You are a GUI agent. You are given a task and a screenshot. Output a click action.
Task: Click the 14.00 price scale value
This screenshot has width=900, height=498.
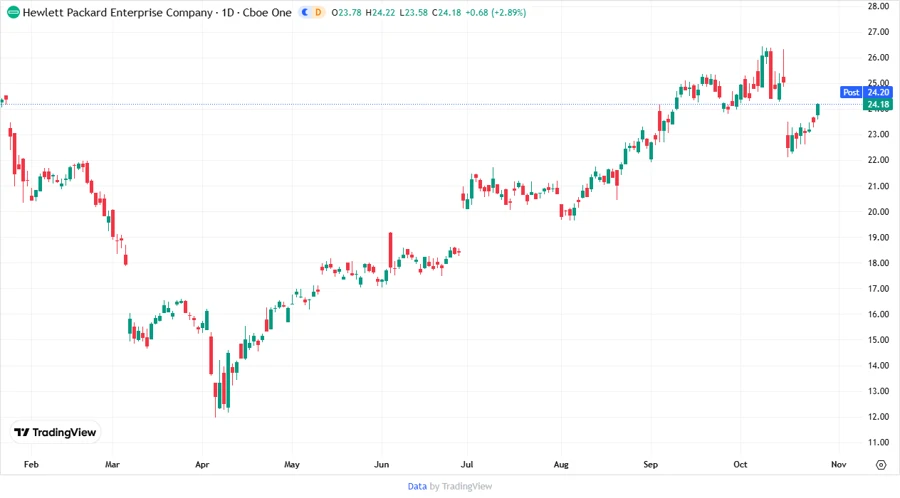click(x=878, y=365)
